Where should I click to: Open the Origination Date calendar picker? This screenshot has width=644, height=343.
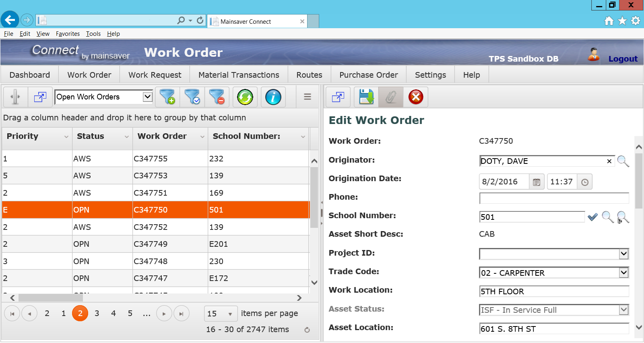(x=536, y=182)
